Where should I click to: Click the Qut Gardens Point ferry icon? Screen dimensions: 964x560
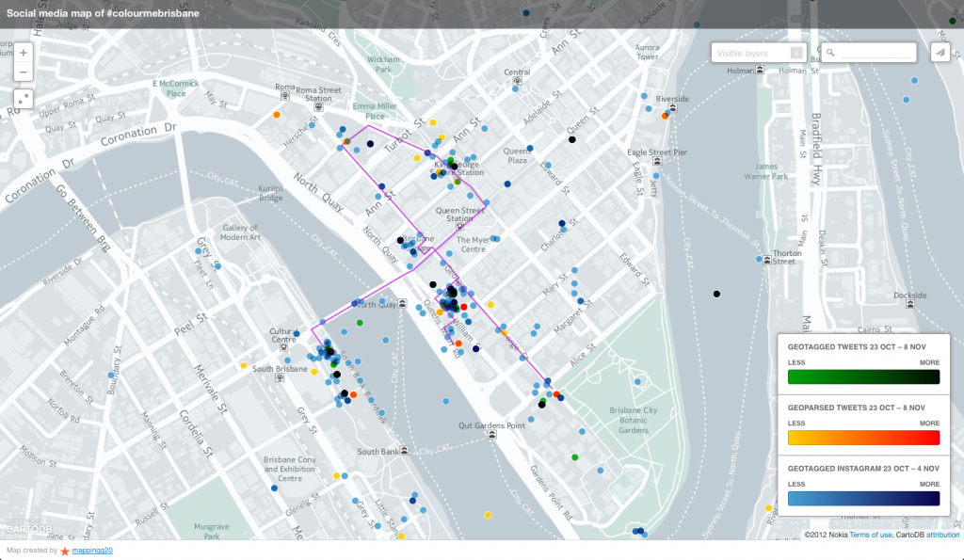coord(491,435)
